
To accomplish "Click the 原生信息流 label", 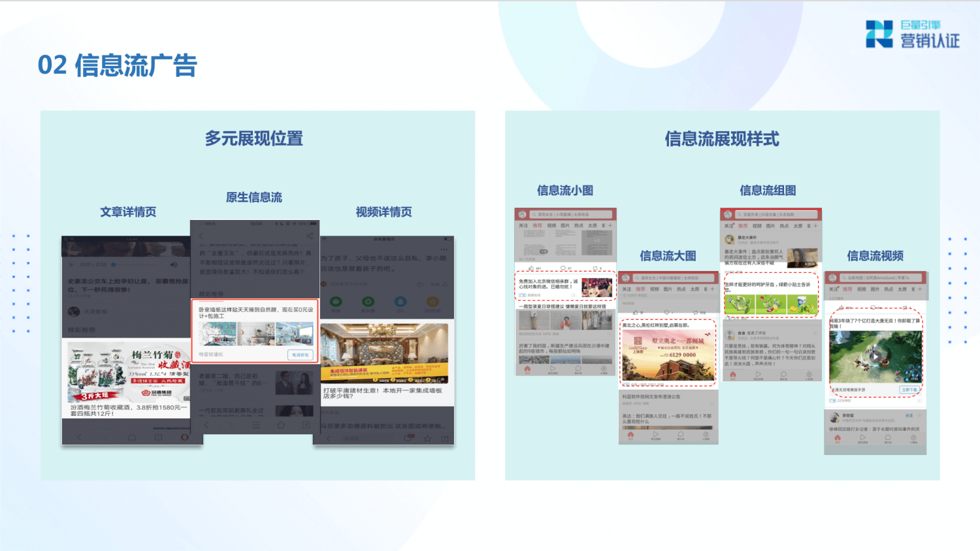I will (x=254, y=197).
